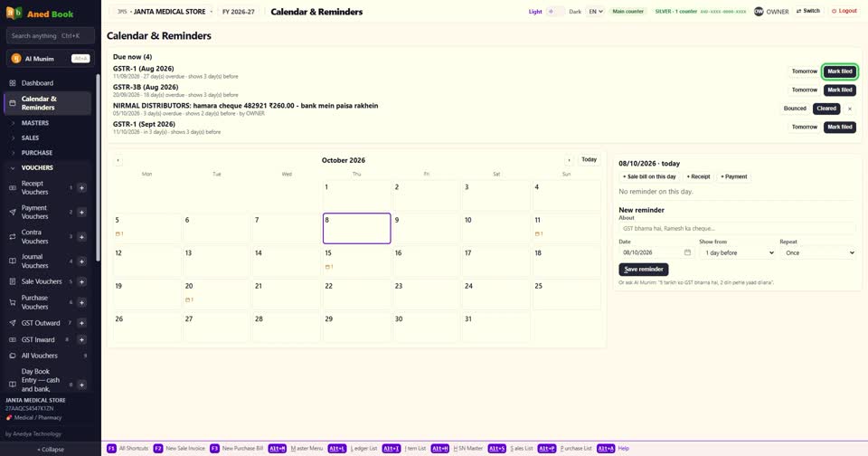This screenshot has height=456, width=868.
Task: Mark cheque 482921 as Cleared
Action: (826, 109)
